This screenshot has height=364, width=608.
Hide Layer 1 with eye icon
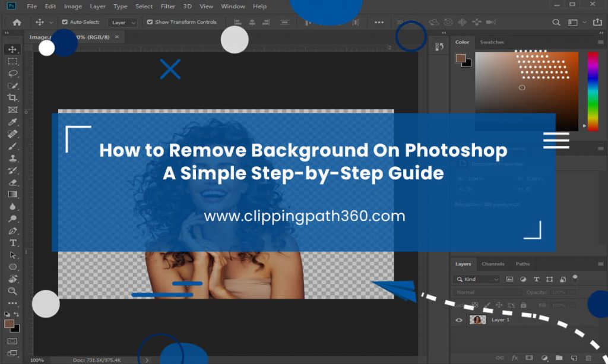point(459,320)
